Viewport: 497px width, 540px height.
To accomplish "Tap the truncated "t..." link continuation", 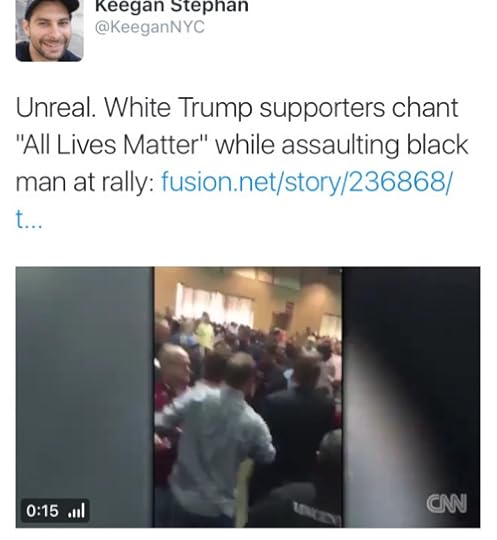I will (x=29, y=219).
